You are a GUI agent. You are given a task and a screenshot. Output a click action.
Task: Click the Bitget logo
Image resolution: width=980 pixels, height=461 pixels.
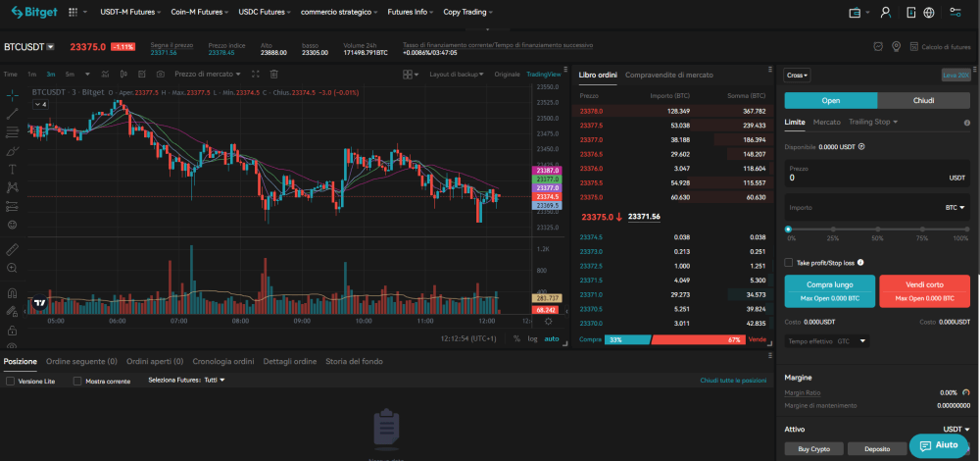point(34,12)
